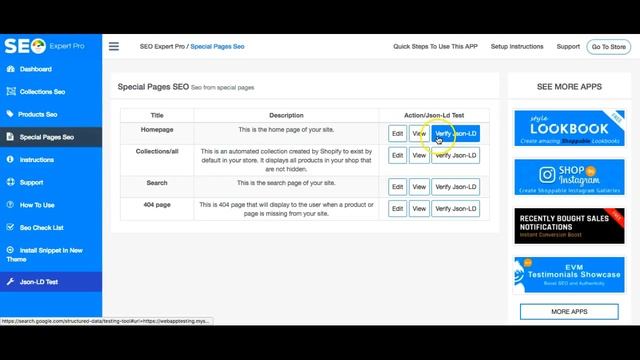
Task: Click the Products Seo tag icon
Action: coord(10,114)
